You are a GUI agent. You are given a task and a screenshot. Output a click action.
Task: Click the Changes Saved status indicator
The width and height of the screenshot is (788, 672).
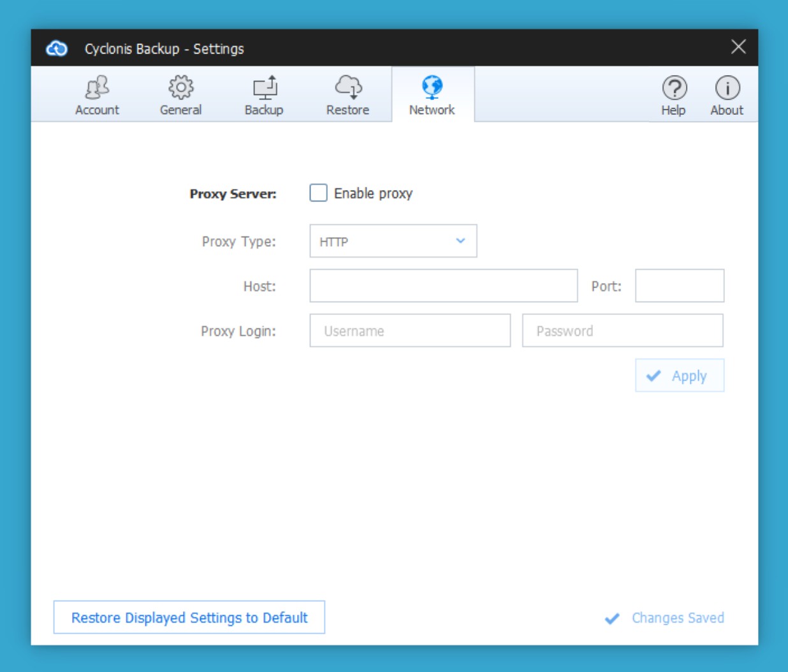click(x=664, y=618)
